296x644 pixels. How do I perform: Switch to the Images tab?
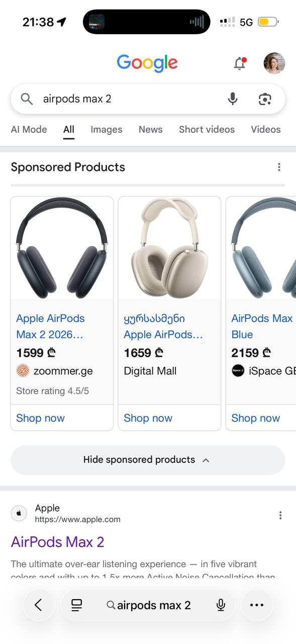[x=107, y=129]
